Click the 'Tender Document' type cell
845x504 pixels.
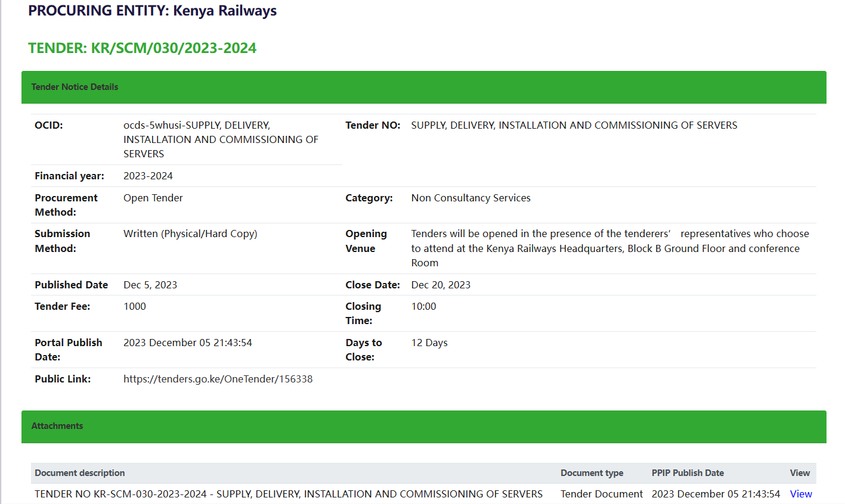(602, 494)
